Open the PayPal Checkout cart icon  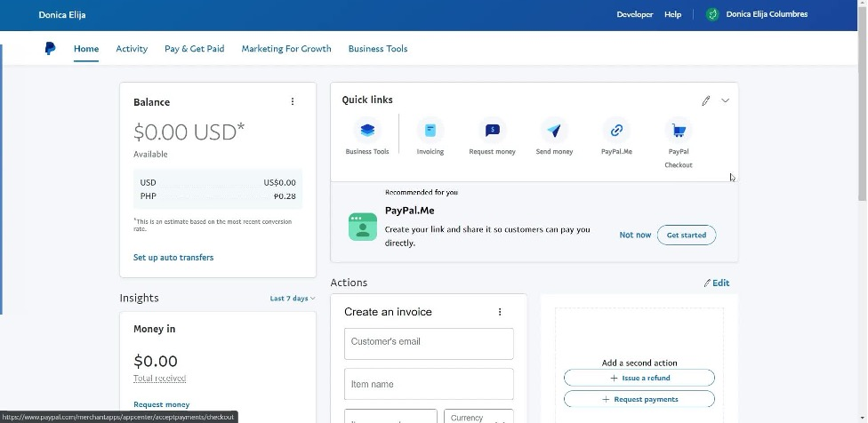tap(679, 131)
